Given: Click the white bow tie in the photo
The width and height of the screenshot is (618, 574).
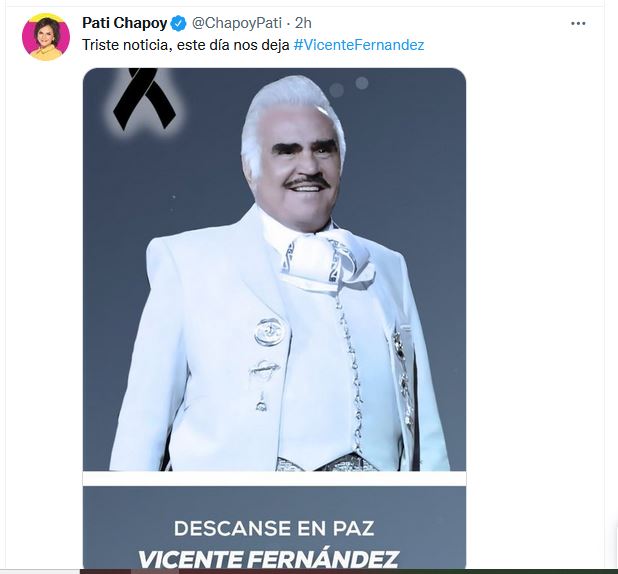Looking at the screenshot, I should (x=325, y=260).
